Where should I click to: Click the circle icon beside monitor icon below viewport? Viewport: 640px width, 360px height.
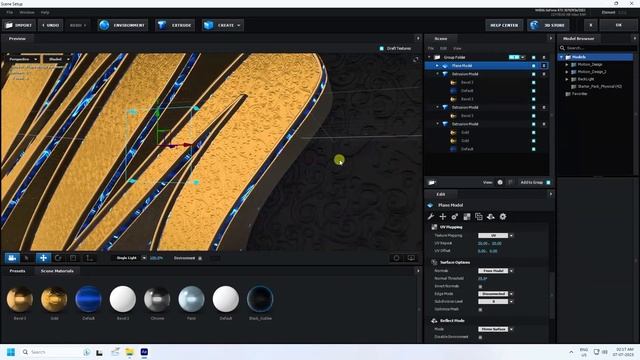pyautogui.click(x=396, y=258)
